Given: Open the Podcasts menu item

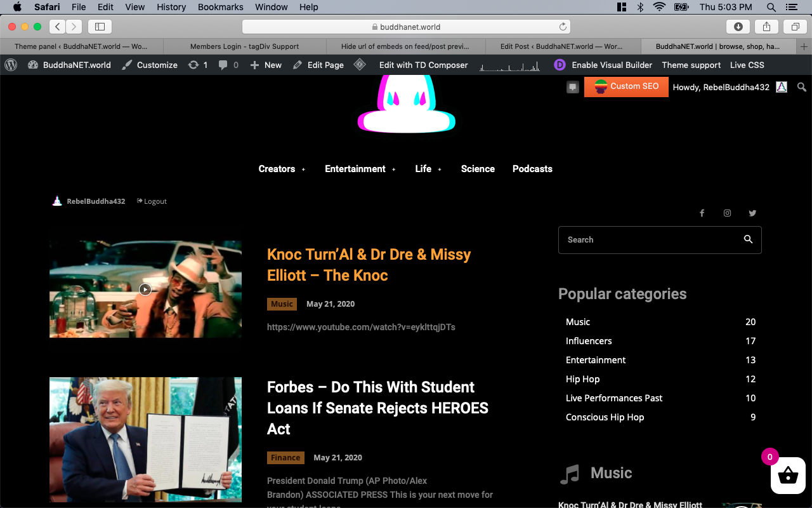Looking at the screenshot, I should [x=532, y=169].
